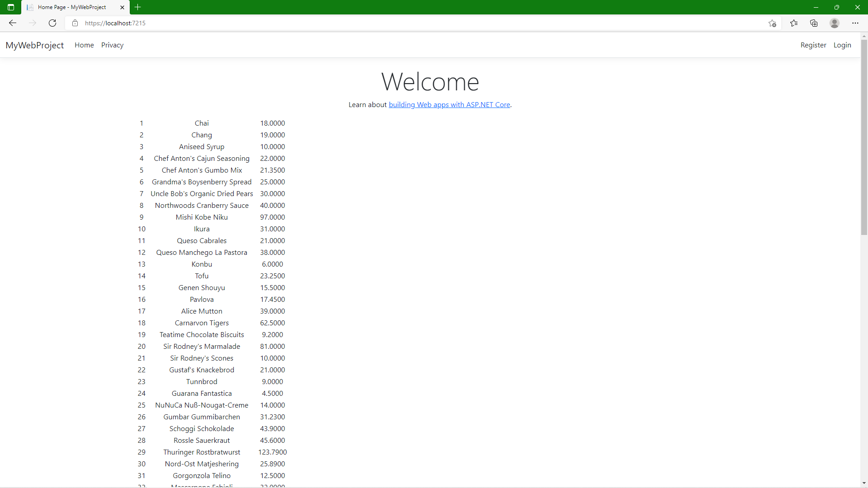Click the scrollbar down arrow
The width and height of the screenshot is (868, 488).
[864, 483]
